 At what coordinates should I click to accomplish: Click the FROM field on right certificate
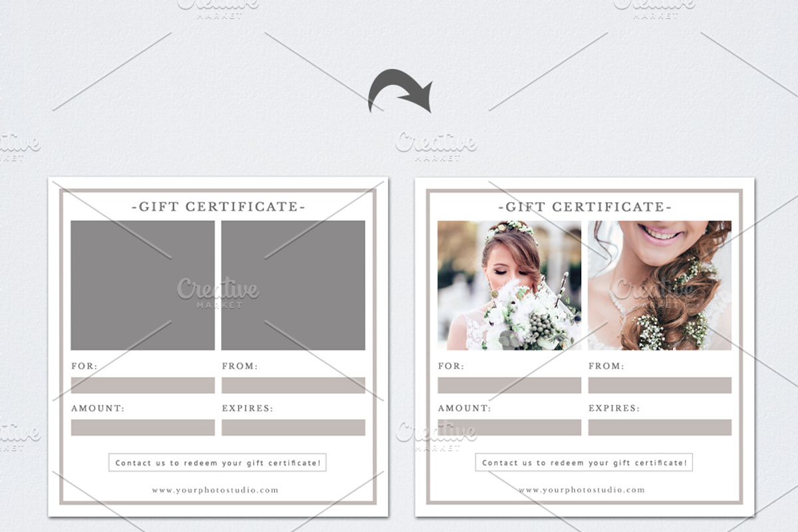tap(660, 386)
